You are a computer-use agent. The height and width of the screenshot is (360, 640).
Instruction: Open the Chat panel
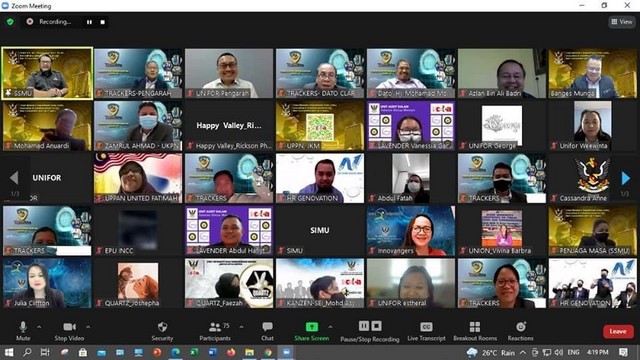pos(267,331)
